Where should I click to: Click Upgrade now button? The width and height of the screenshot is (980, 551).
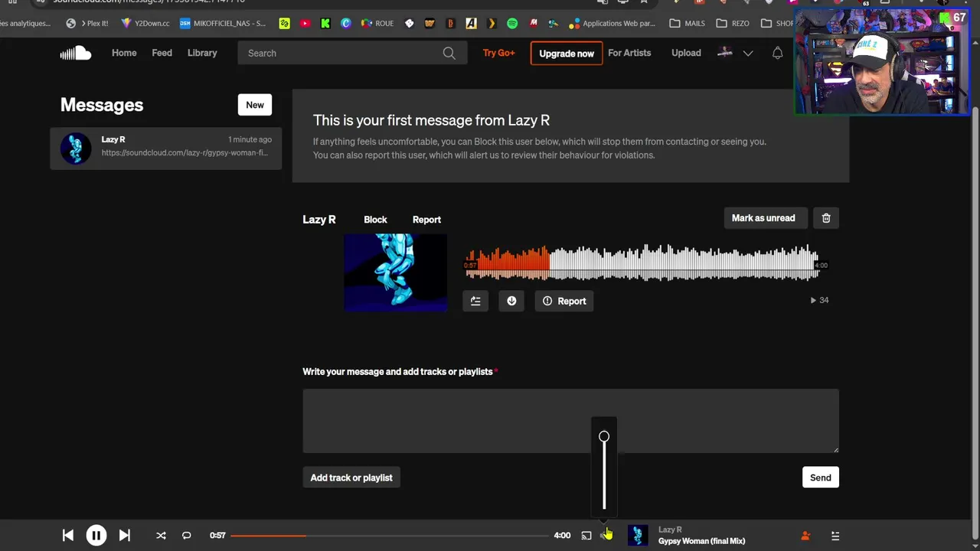coord(567,53)
